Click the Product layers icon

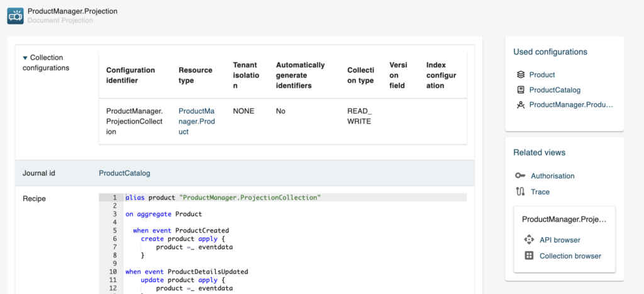pos(520,75)
